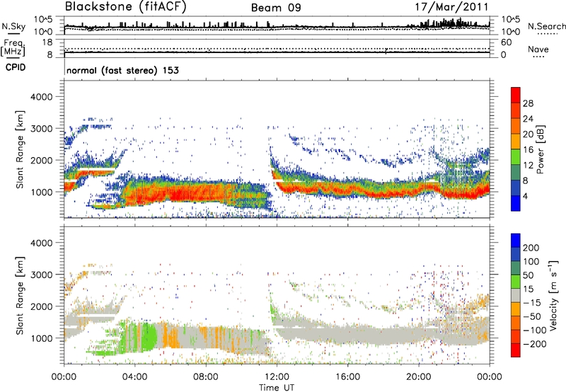566x392 pixels.
Task: Pick the top blue segment of Velocity colorbar
Action: (516, 241)
